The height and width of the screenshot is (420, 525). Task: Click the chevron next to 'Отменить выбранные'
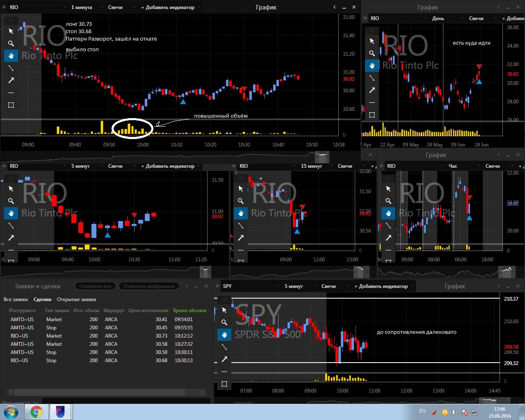click(187, 286)
